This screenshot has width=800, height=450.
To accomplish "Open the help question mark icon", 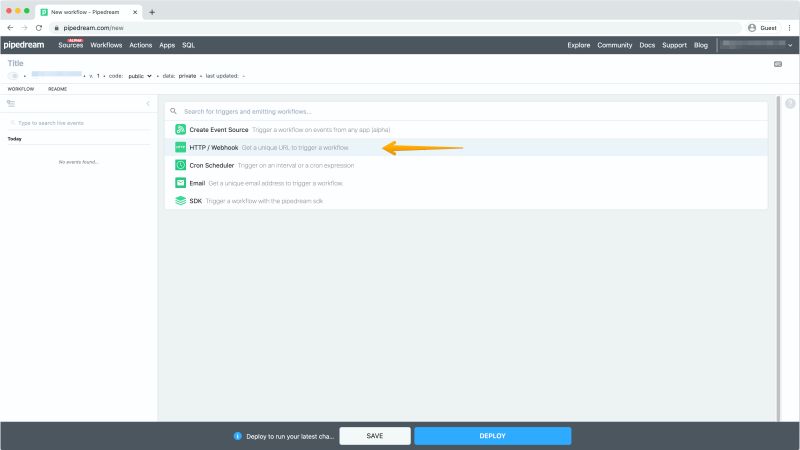I will (790, 104).
